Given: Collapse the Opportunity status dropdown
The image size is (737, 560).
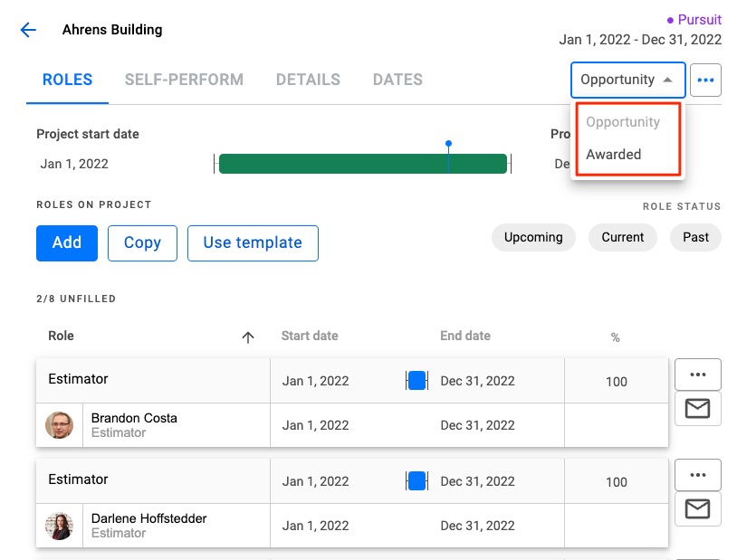Looking at the screenshot, I should (628, 80).
